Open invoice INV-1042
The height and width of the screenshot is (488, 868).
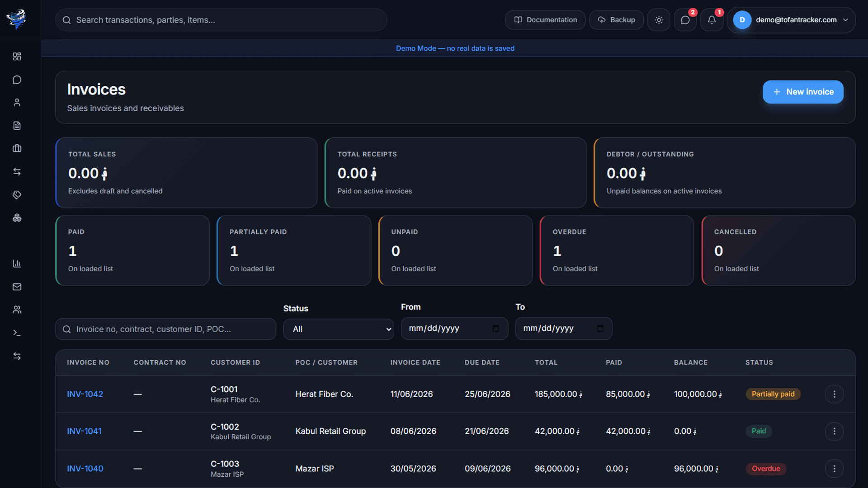point(85,394)
